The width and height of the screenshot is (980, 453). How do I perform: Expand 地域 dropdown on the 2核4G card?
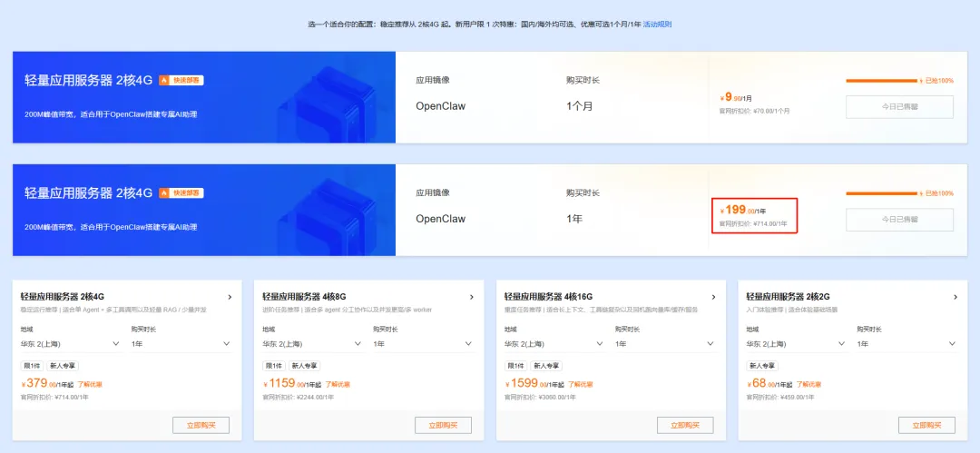(x=71, y=343)
